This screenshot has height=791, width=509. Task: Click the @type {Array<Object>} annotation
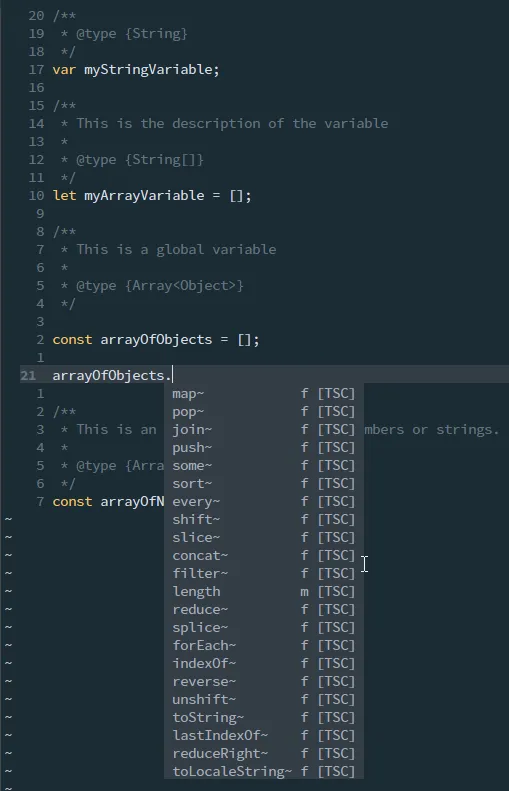pos(160,286)
